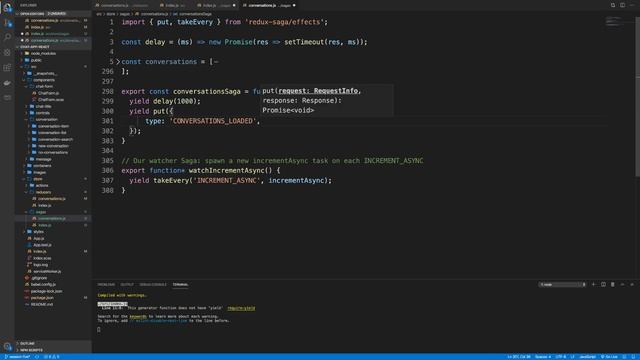Open the Debug view icon
The width and height of the screenshot is (640, 360).
point(7,52)
